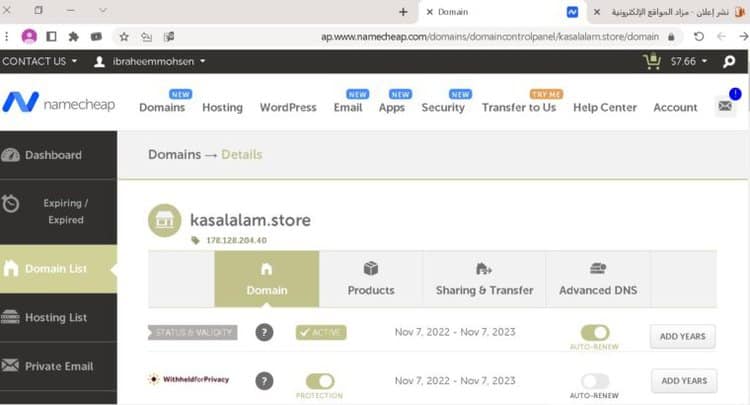The width and height of the screenshot is (750, 405).
Task: Open the browser tab search chevron
Action: 103,10
